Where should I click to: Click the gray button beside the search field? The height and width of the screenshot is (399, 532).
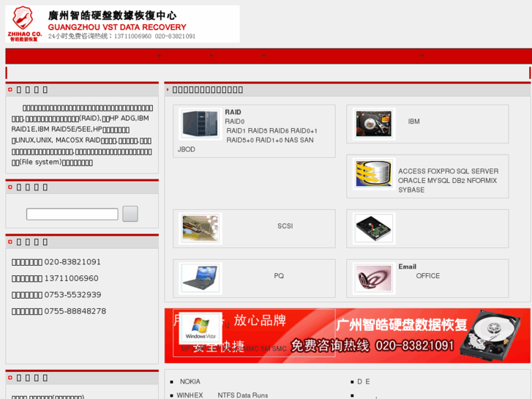point(130,214)
